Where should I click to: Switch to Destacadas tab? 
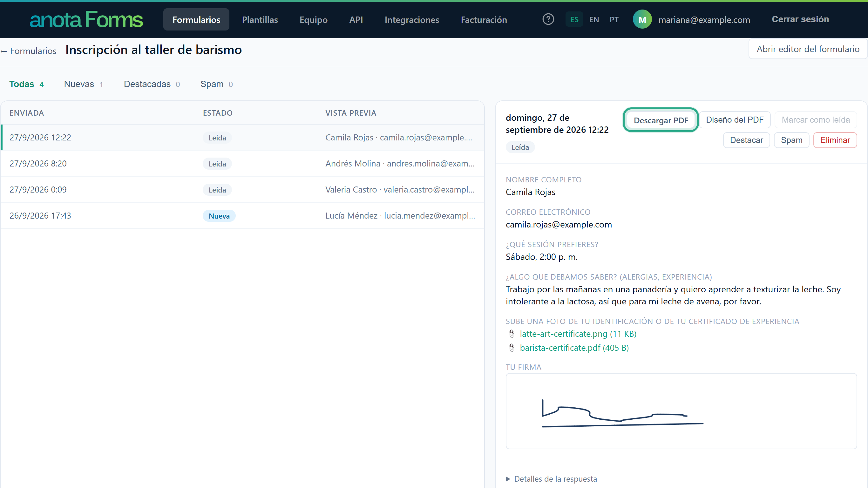152,84
